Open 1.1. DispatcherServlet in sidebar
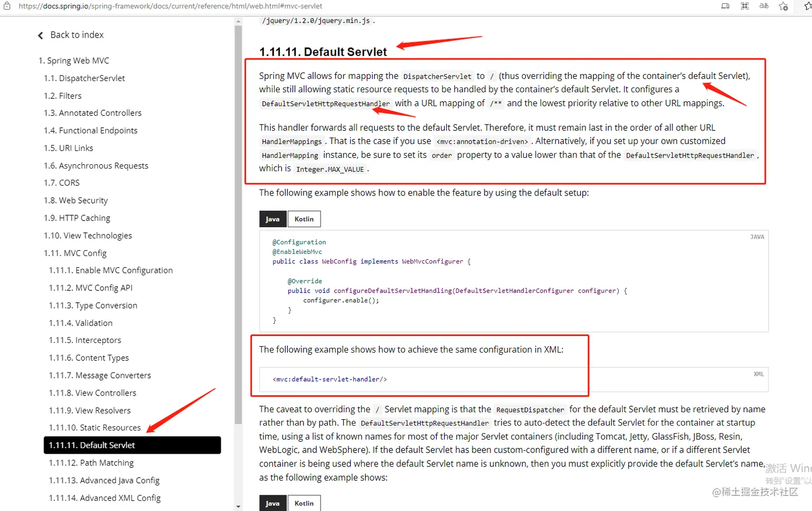812x511 pixels. (x=84, y=78)
